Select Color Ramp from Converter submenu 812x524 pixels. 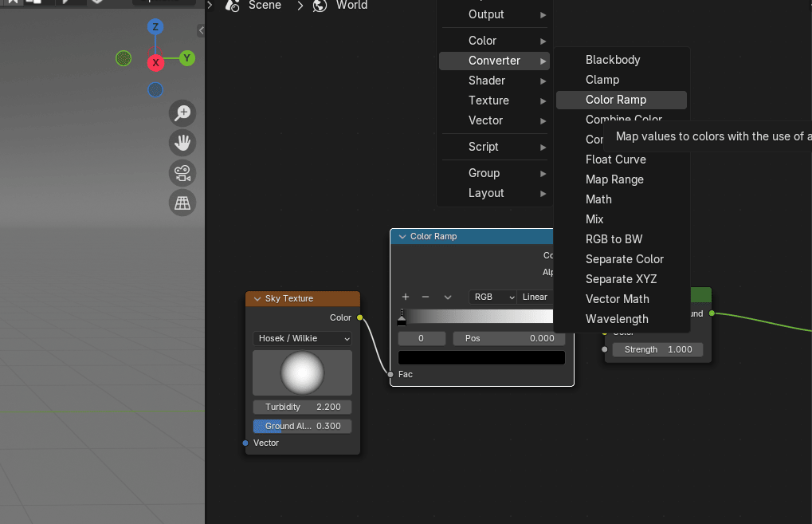pos(616,100)
